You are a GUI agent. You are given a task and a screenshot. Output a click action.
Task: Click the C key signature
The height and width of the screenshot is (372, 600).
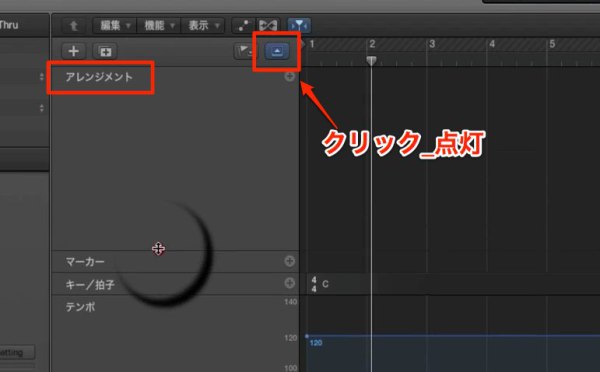click(x=325, y=284)
